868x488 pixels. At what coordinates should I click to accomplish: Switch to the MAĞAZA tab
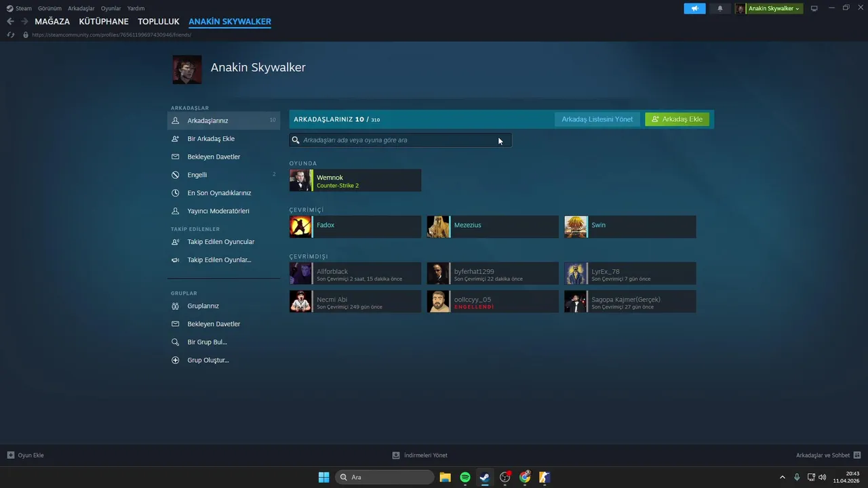[x=52, y=22]
